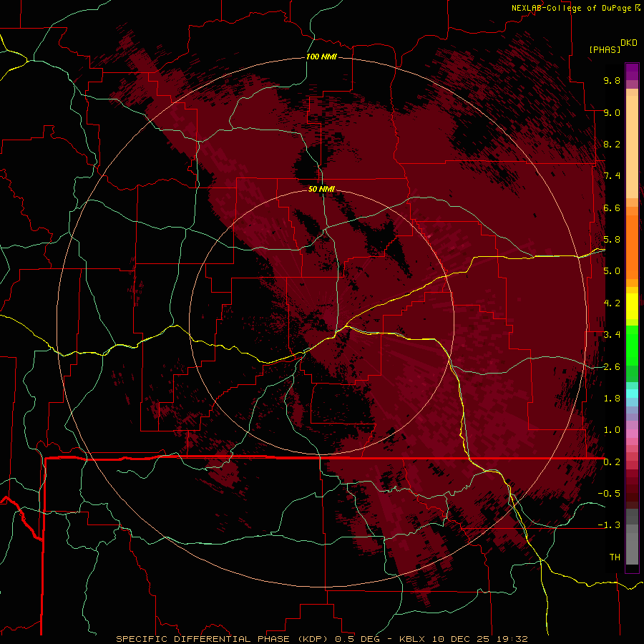Viewport: 644px width, 644px height.
Task: Click the 1.8 value on the color scale
Action: [612, 399]
